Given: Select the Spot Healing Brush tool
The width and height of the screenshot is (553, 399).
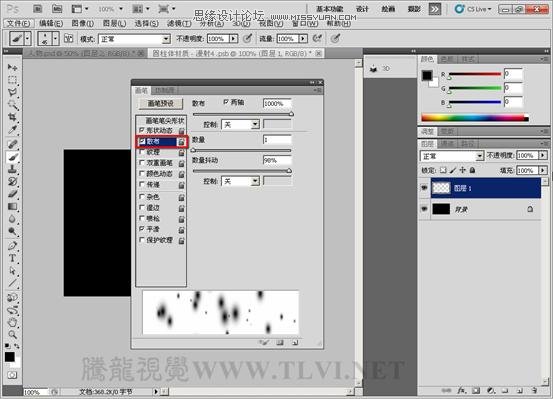Looking at the screenshot, I should (x=12, y=144).
